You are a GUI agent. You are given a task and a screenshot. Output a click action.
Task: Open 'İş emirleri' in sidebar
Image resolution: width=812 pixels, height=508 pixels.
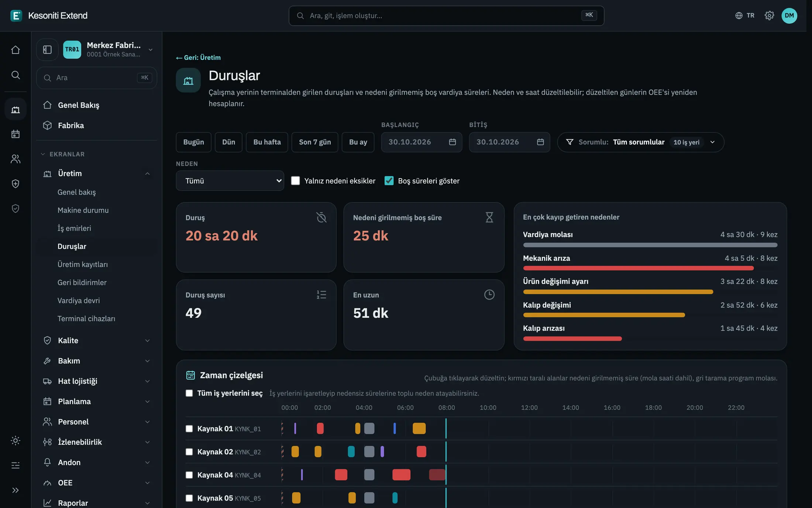pyautogui.click(x=74, y=228)
